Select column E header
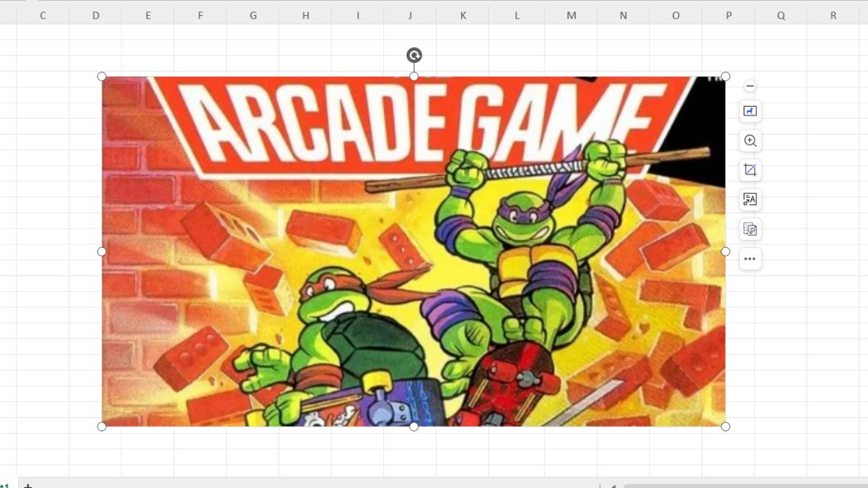 148,15
